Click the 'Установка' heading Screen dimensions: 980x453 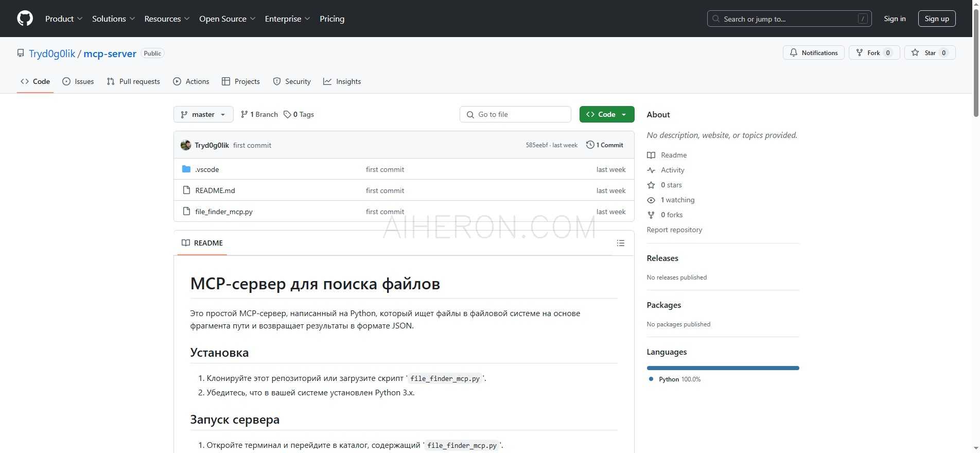point(219,353)
